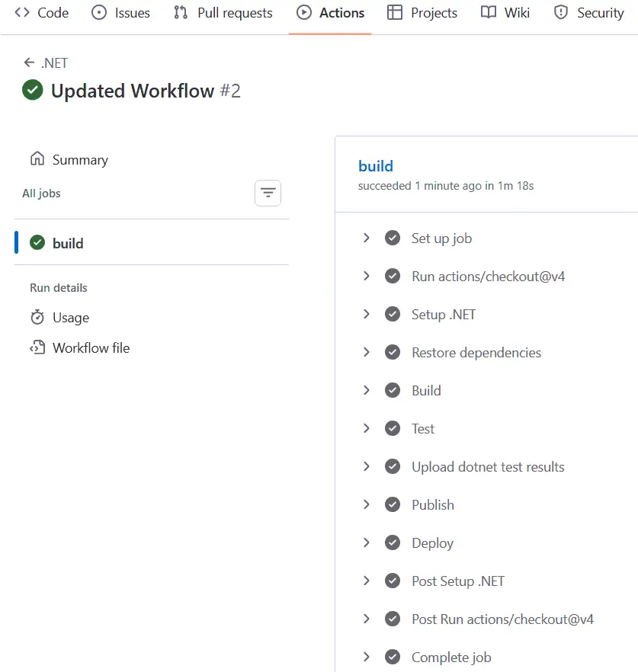Open the Workflow file icon
The height and width of the screenshot is (672, 638).
pos(37,347)
